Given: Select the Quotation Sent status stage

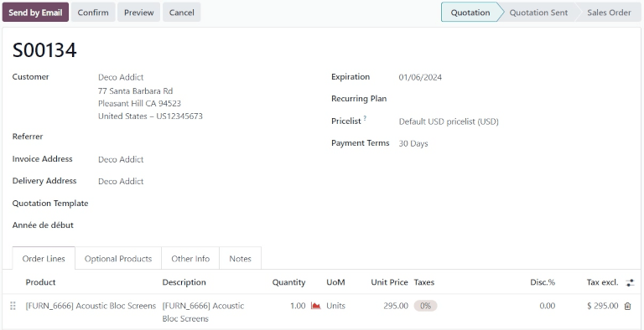Looking at the screenshot, I should pyautogui.click(x=538, y=13).
